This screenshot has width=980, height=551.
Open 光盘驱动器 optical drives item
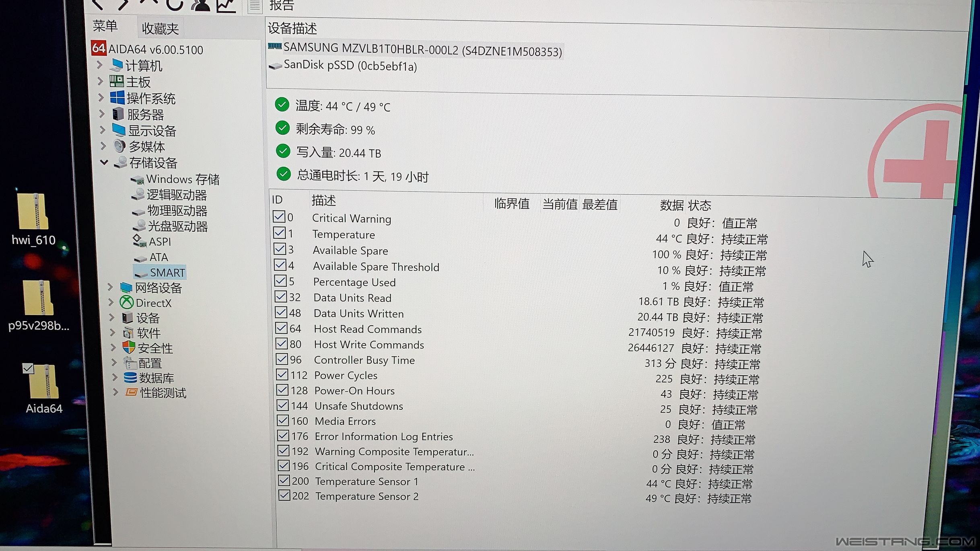coord(171,226)
